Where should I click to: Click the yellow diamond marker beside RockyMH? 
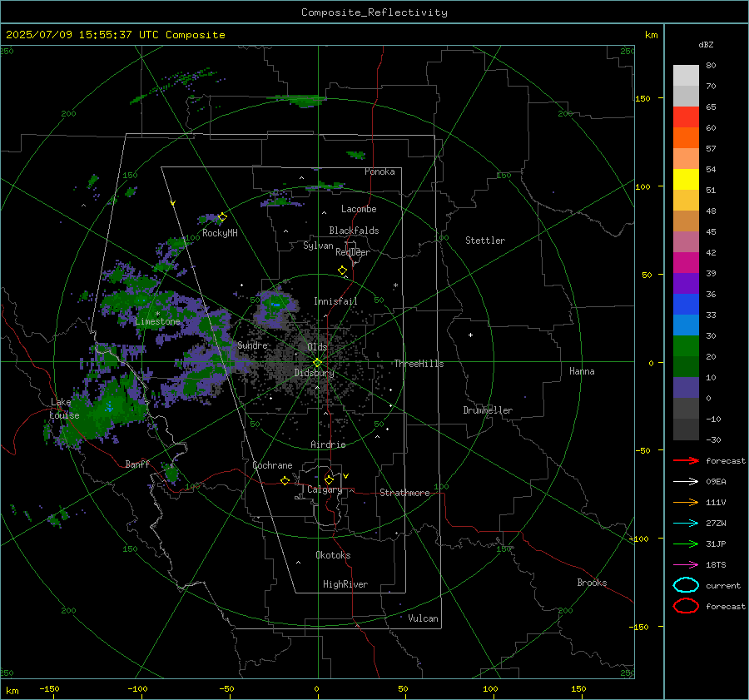(x=222, y=217)
